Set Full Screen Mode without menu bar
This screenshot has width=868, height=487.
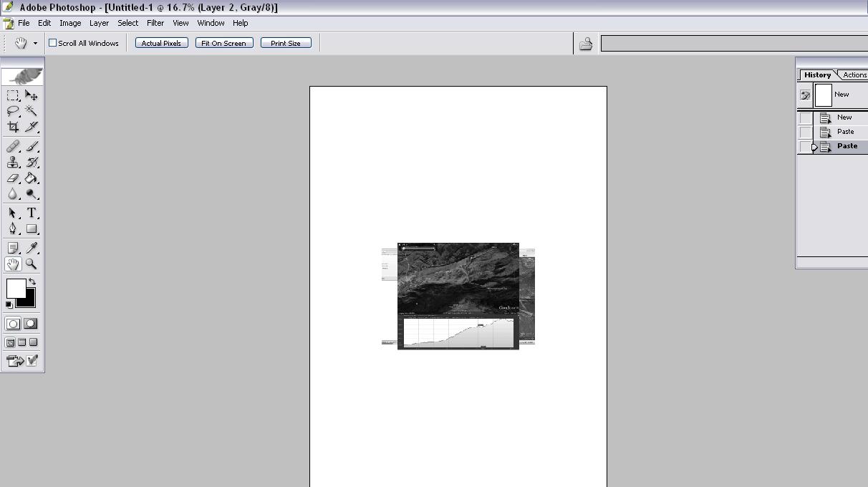coord(33,342)
